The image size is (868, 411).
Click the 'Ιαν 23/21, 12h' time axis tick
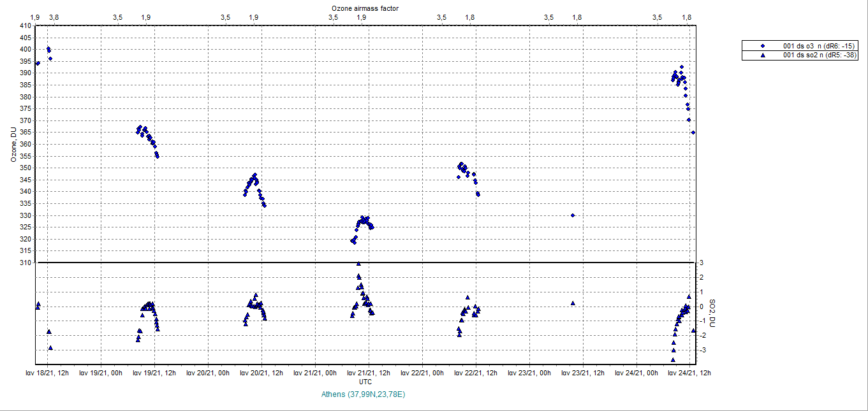point(584,373)
